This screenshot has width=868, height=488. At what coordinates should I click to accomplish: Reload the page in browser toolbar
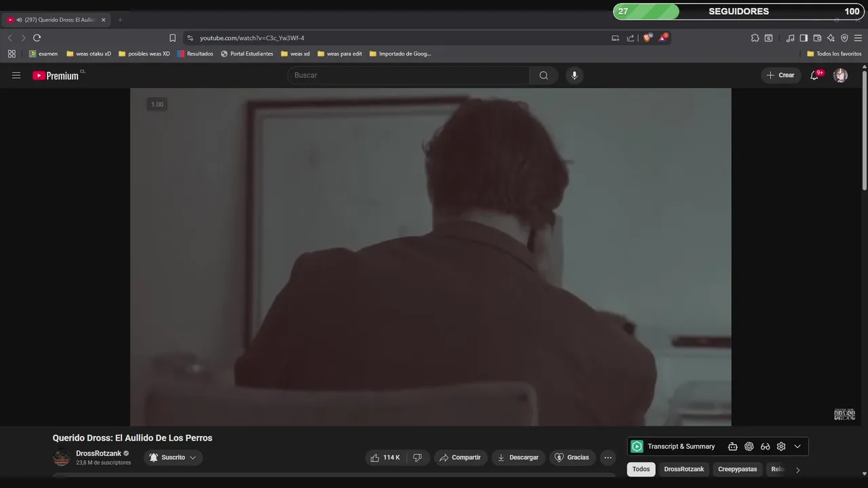[37, 38]
